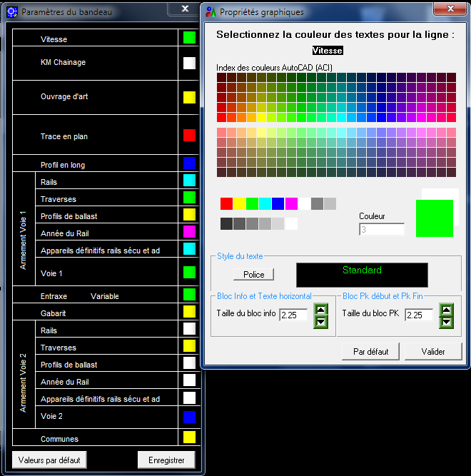471x476 pixels.
Task: Click the Variable text in the Entraxe row
Action: tap(105, 296)
